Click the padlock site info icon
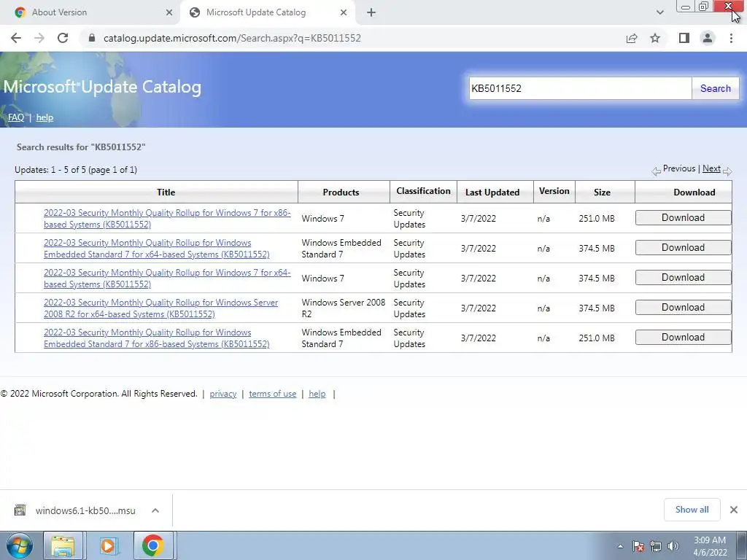This screenshot has height=560, width=747. coord(92,38)
